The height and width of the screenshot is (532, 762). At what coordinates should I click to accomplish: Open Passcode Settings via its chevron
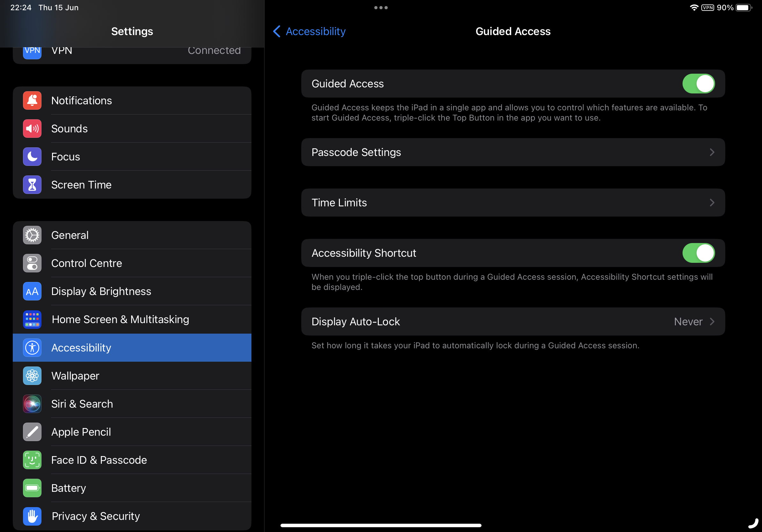[x=712, y=152]
